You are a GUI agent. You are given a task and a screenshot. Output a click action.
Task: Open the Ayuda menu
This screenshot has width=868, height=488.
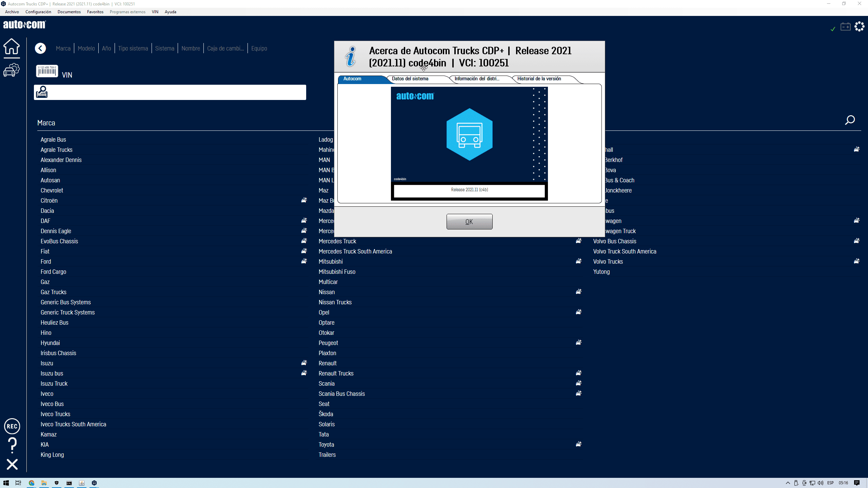[x=170, y=12]
